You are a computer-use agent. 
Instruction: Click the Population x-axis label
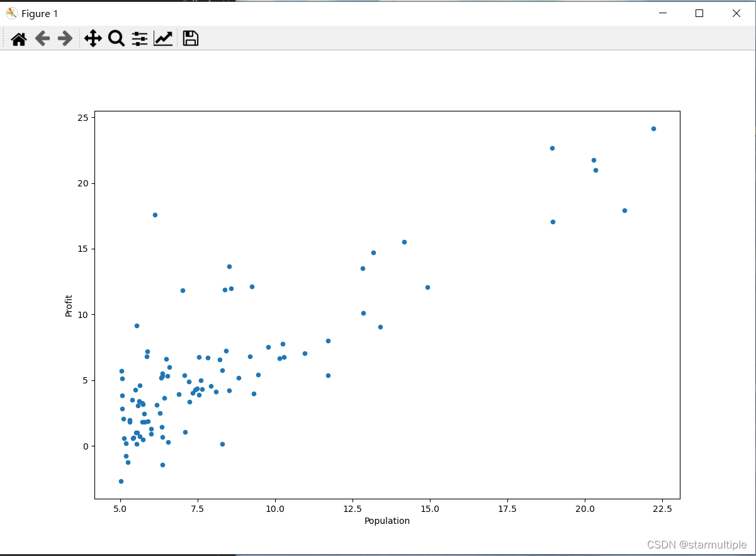click(386, 521)
